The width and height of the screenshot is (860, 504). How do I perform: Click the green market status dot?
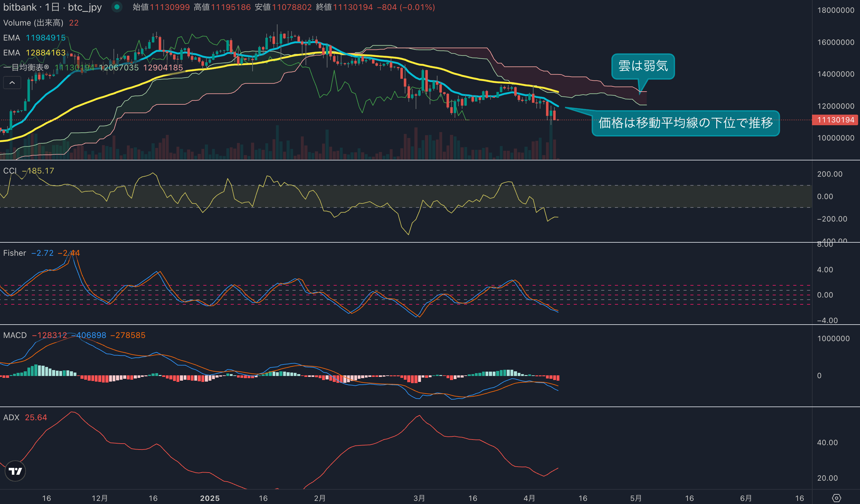(x=117, y=7)
